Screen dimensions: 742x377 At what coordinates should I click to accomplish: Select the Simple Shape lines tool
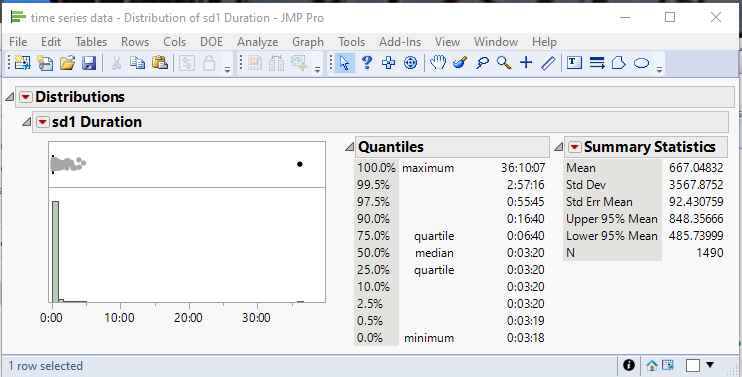597,63
